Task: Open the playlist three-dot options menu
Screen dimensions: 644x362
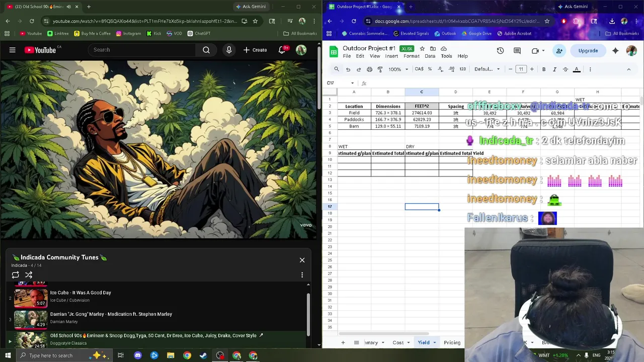Action: click(x=302, y=275)
